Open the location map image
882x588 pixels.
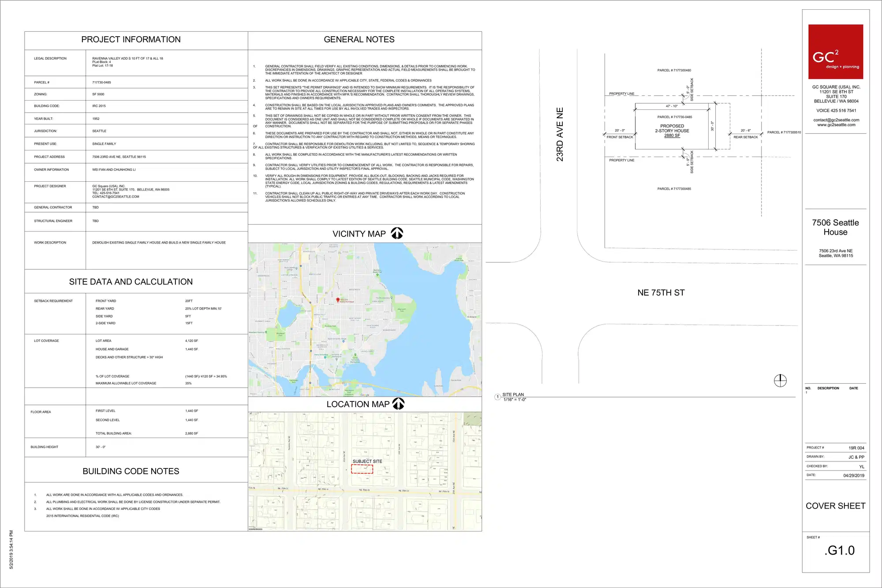tap(365, 471)
